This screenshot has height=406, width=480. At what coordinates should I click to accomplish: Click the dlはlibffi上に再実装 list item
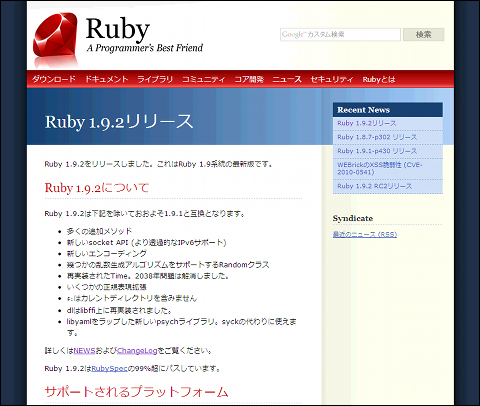tap(119, 310)
